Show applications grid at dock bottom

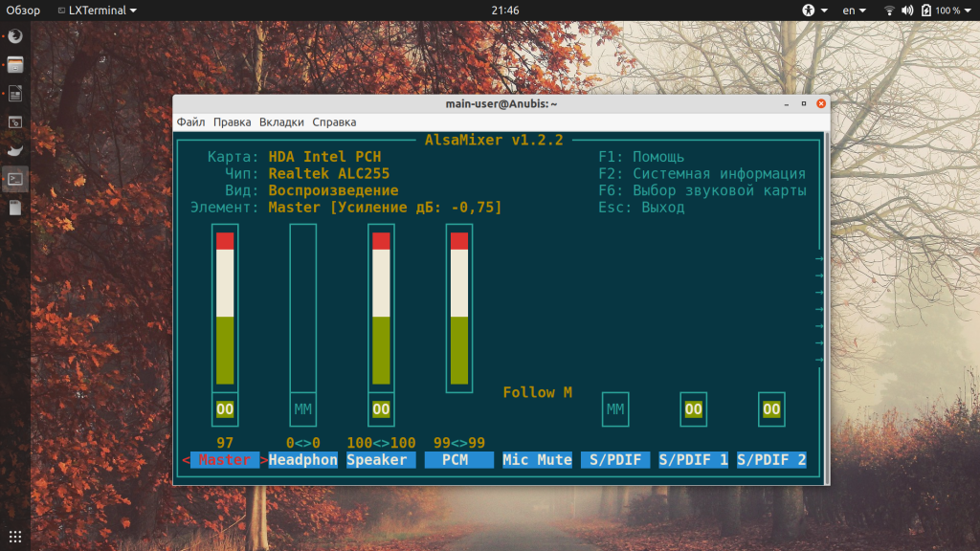15,537
